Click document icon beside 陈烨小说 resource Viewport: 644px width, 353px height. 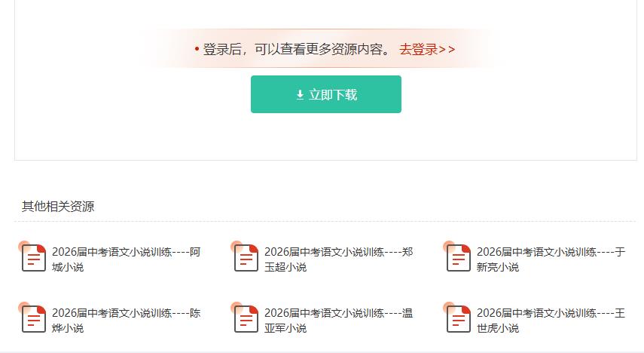(33, 319)
